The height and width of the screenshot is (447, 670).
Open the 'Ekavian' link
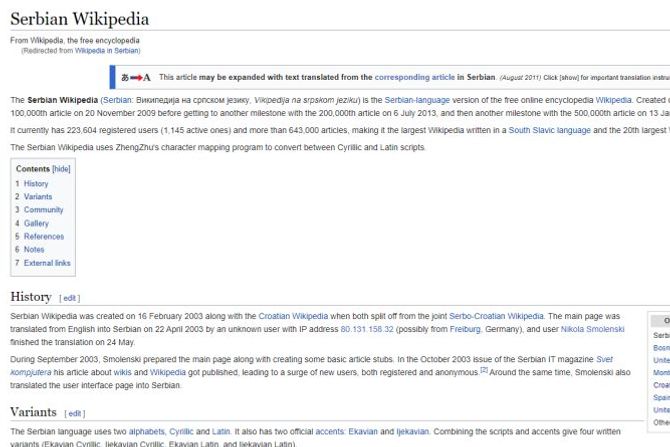click(x=363, y=432)
